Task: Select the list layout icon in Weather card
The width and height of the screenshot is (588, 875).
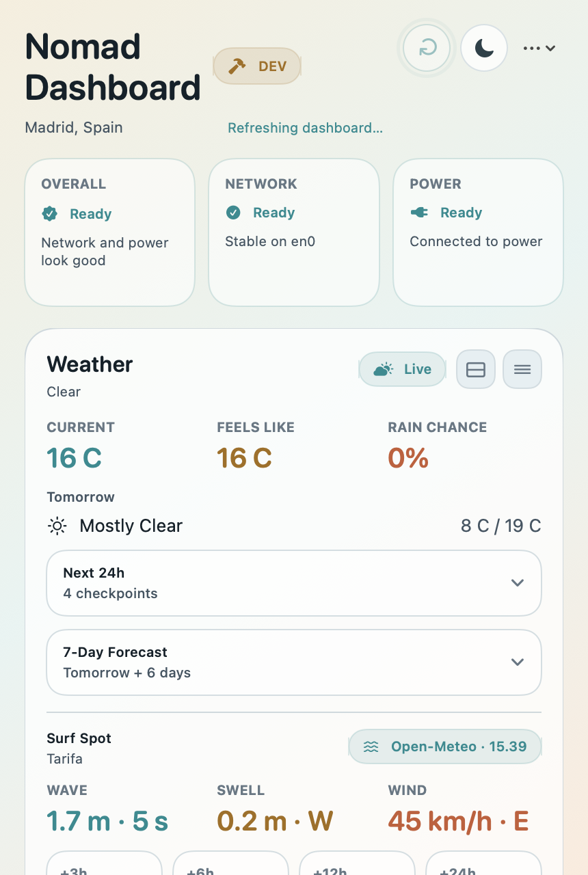Action: [x=522, y=369]
